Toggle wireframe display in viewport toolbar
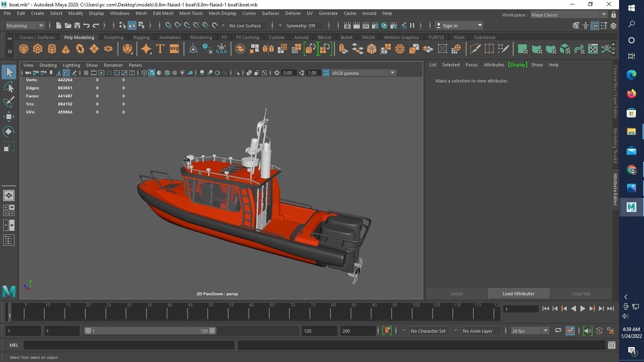Screen dimensions: 644x362 click(144, 73)
